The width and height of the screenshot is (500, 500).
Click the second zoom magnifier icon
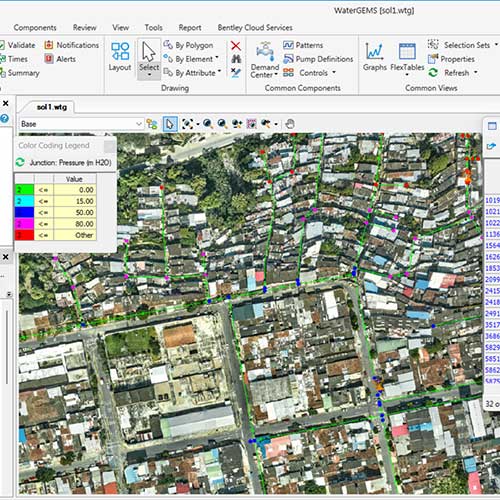pos(222,124)
